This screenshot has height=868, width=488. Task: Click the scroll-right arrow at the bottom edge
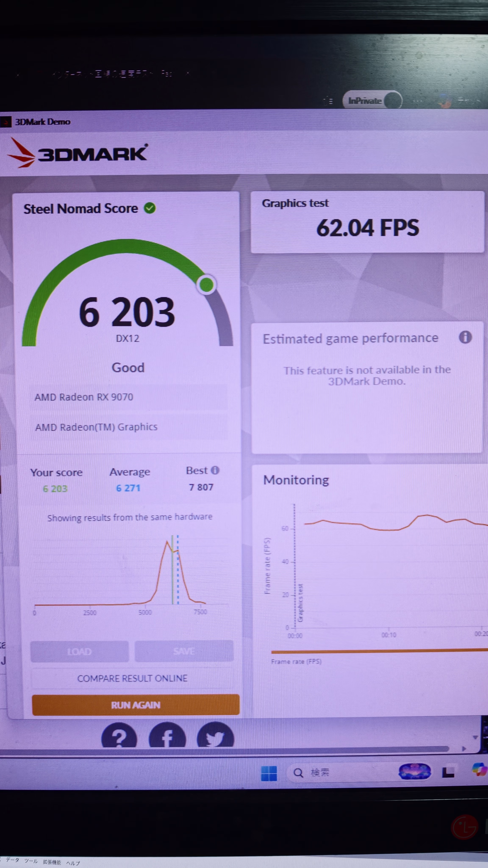(x=464, y=748)
